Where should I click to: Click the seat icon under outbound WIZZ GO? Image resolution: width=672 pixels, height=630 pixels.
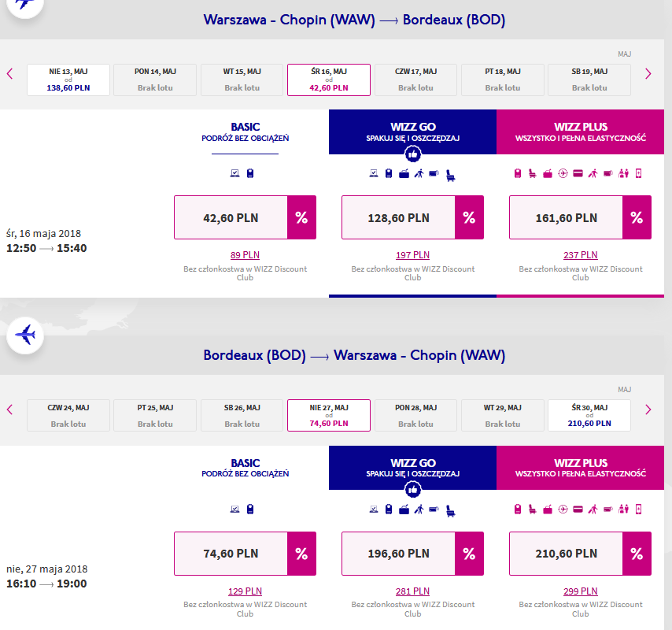[450, 175]
